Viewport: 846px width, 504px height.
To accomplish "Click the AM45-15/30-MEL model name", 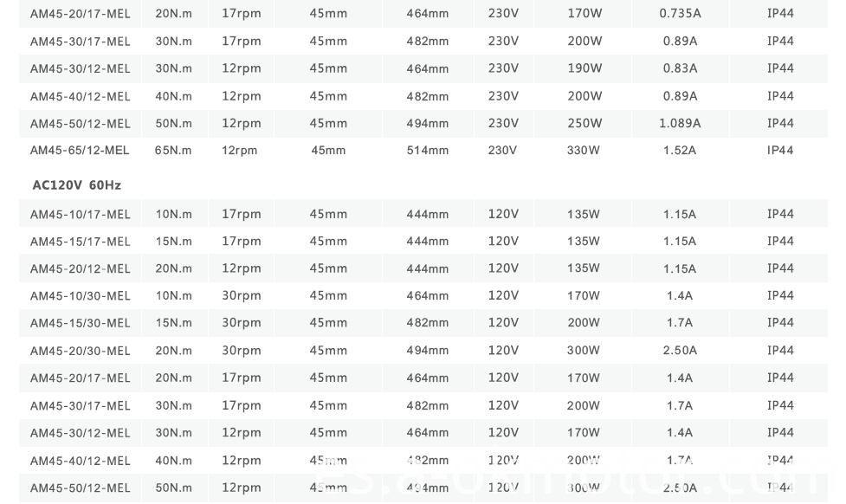I will click(x=80, y=323).
